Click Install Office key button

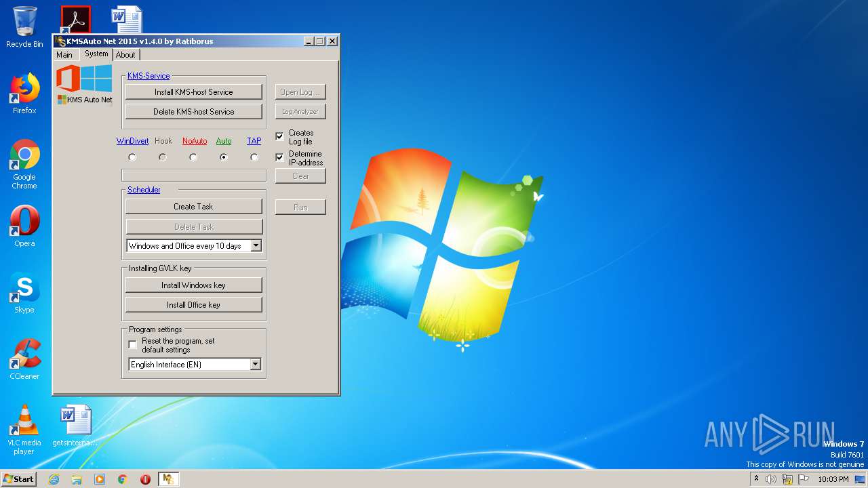(194, 305)
